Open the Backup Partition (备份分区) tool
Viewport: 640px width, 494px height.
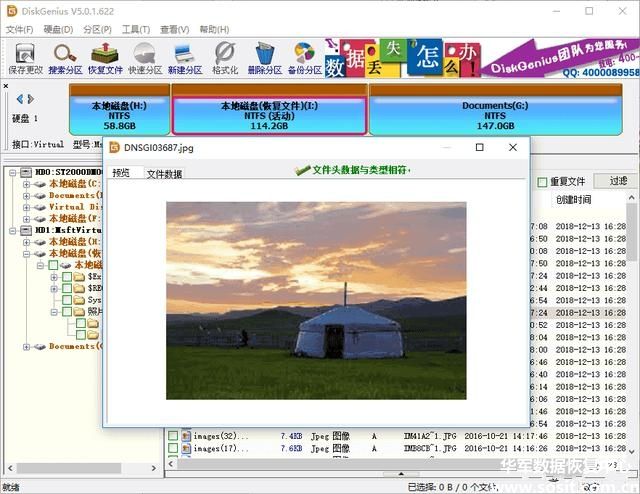coord(304,57)
